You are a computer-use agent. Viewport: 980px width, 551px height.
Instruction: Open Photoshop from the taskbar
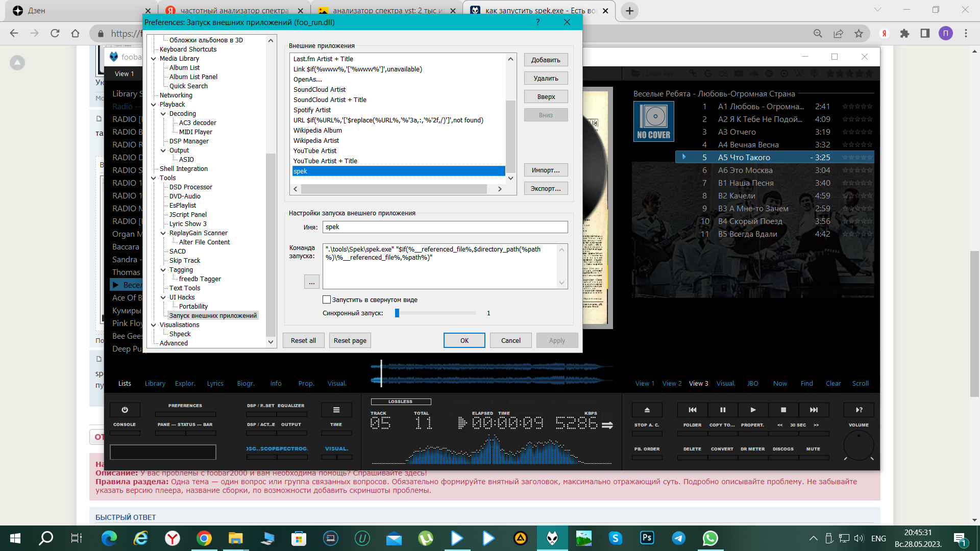tap(647, 538)
